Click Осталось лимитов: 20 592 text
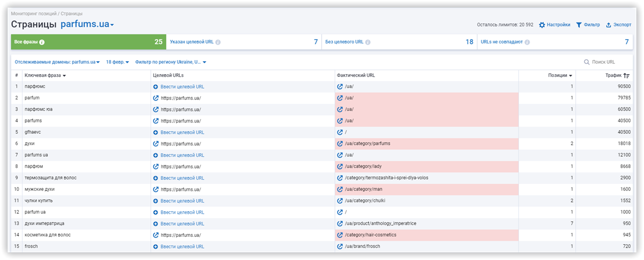Image resolution: width=644 pixels, height=260 pixels. pos(505,25)
